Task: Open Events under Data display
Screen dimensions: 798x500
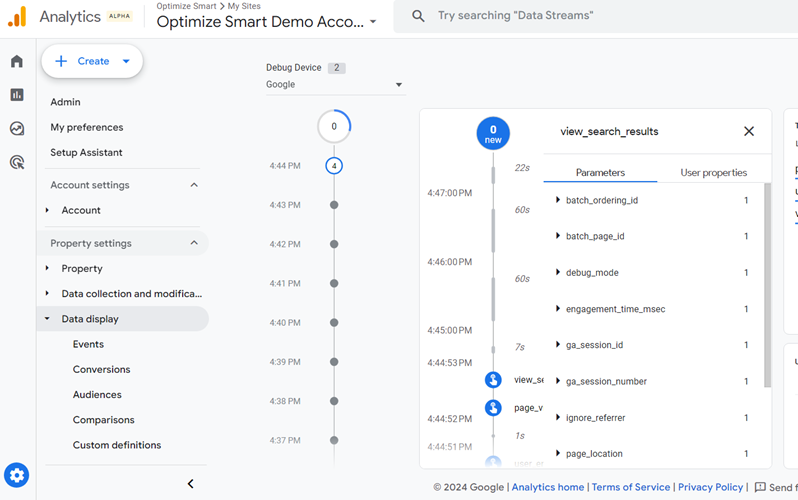Action: point(88,344)
